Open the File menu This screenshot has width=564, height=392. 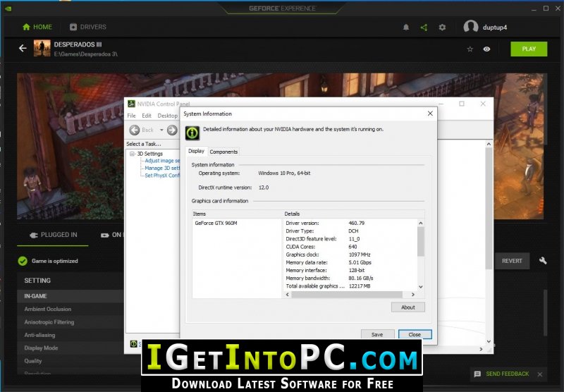[131, 116]
